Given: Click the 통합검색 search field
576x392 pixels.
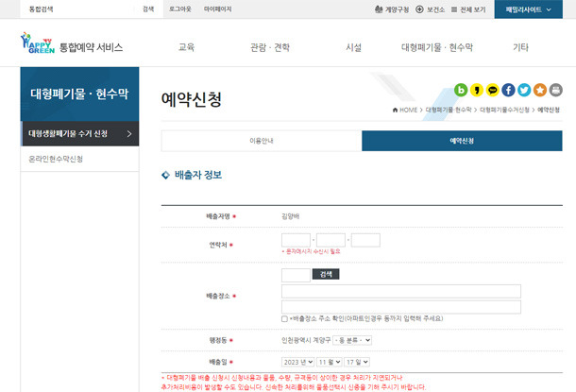Looking at the screenshot, I should tap(77, 9).
